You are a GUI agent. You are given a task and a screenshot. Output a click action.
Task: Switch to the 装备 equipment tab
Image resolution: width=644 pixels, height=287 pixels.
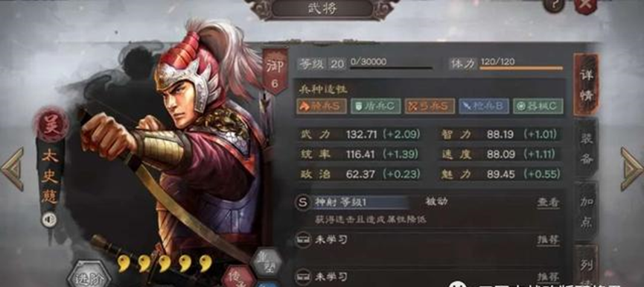click(586, 149)
